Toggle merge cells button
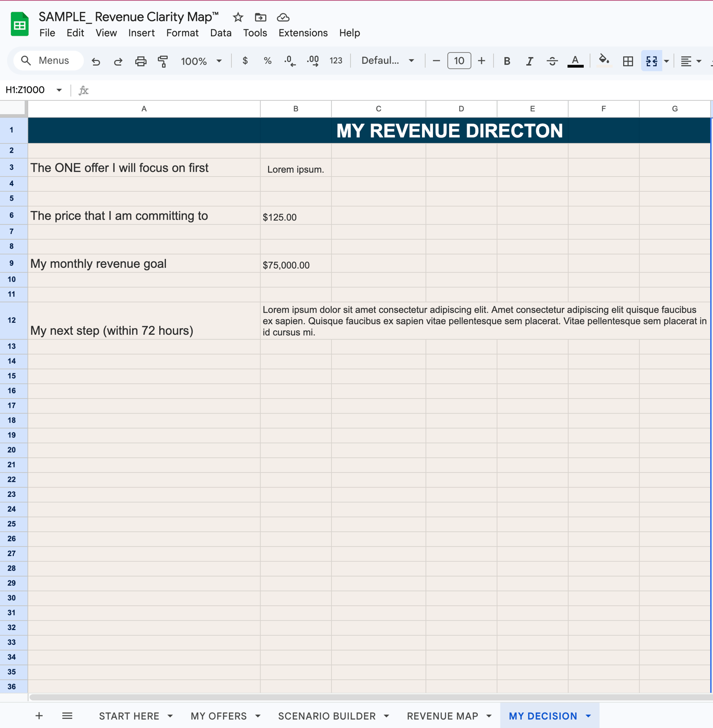 651,61
